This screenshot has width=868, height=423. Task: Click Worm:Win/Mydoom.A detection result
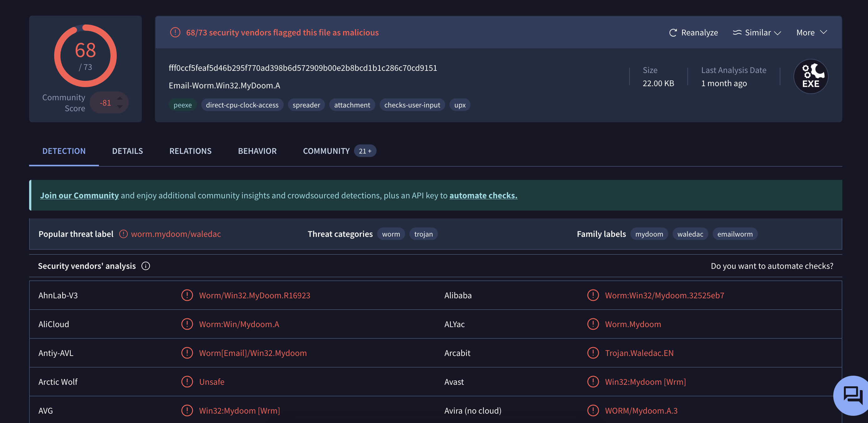[x=239, y=324]
